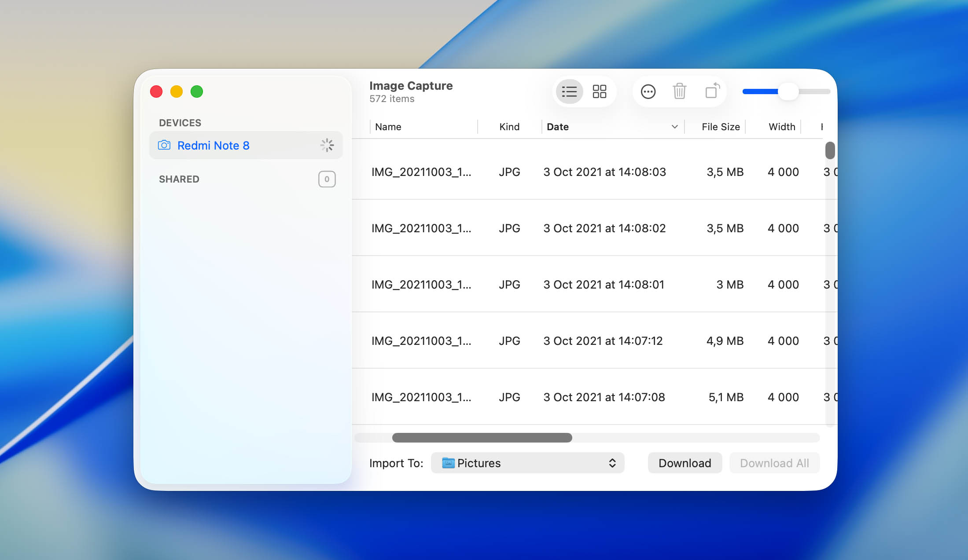Click the delete (trash) icon

(x=679, y=92)
